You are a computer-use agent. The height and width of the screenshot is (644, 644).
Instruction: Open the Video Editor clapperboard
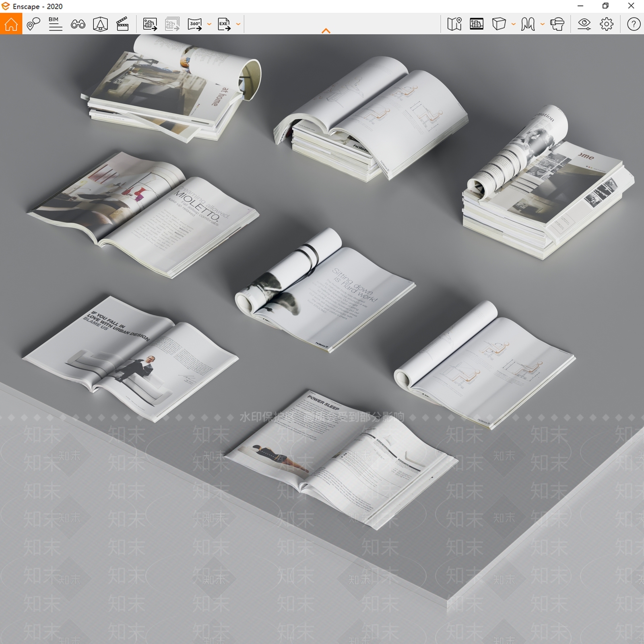[x=122, y=24]
